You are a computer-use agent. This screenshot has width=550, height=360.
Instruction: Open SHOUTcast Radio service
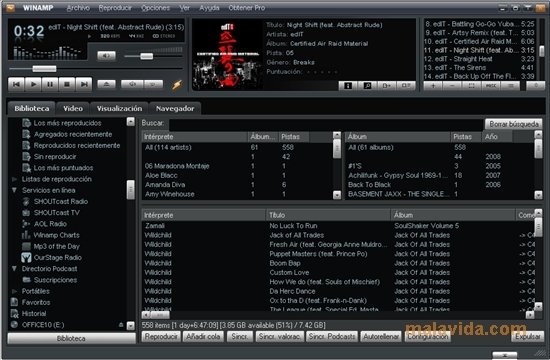click(61, 201)
